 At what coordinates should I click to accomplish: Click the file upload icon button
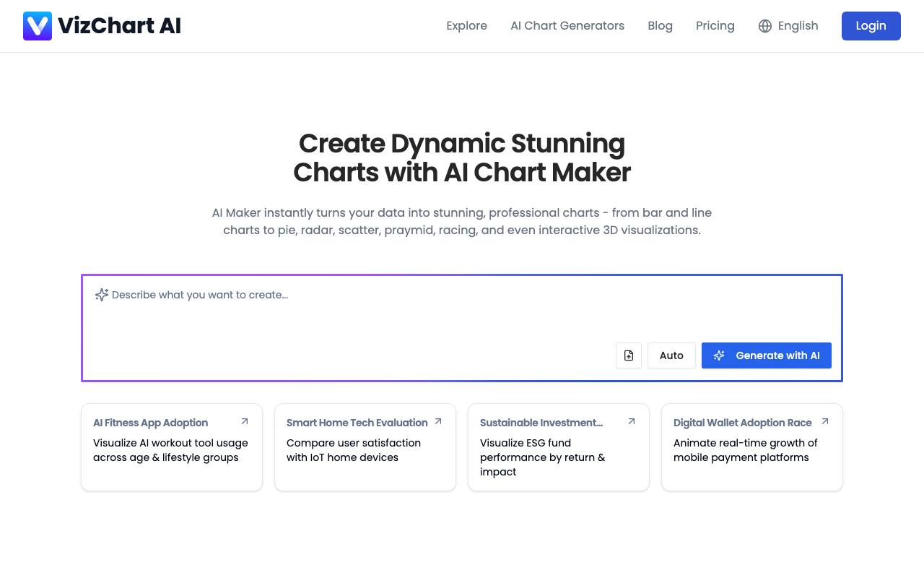(629, 355)
